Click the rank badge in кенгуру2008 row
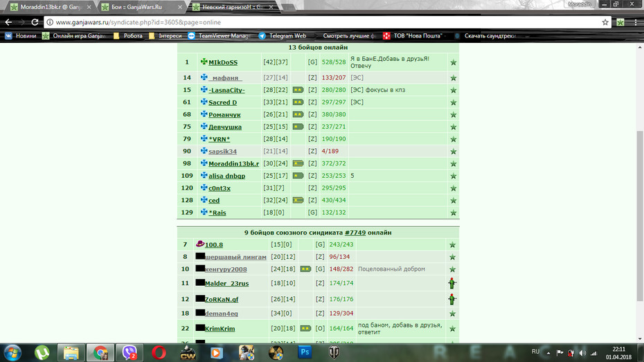Screen dimensions: 644x362 [x=305, y=269]
